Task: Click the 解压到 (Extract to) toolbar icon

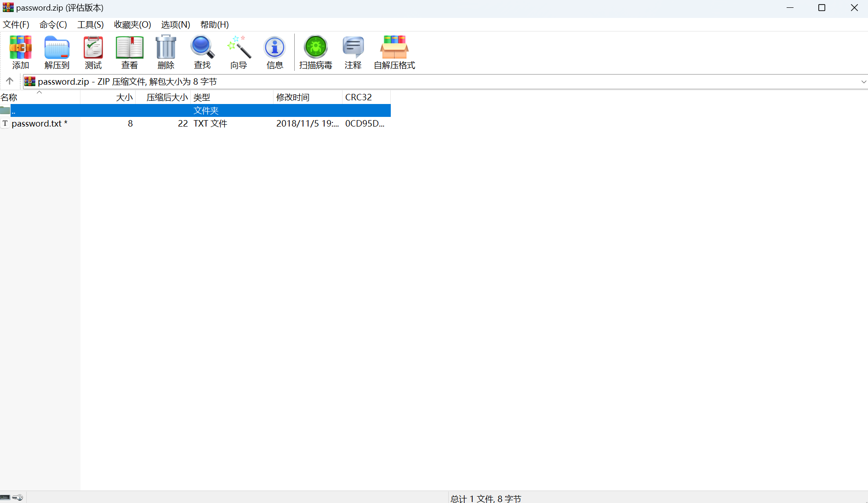Action: [57, 47]
